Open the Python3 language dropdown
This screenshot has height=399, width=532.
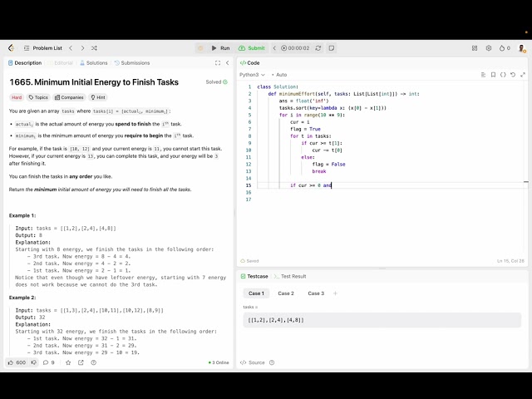click(252, 75)
